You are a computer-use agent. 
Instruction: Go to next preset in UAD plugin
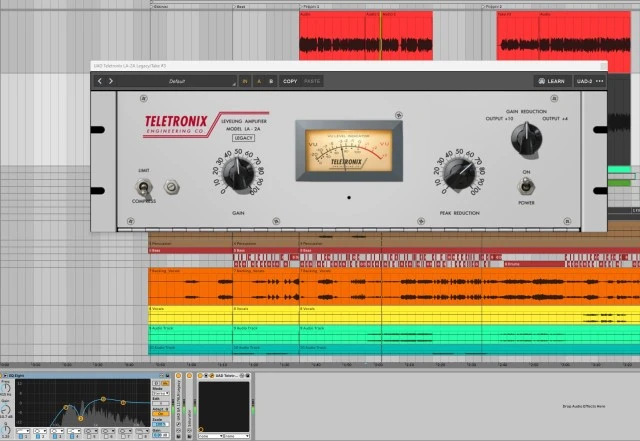click(x=111, y=81)
